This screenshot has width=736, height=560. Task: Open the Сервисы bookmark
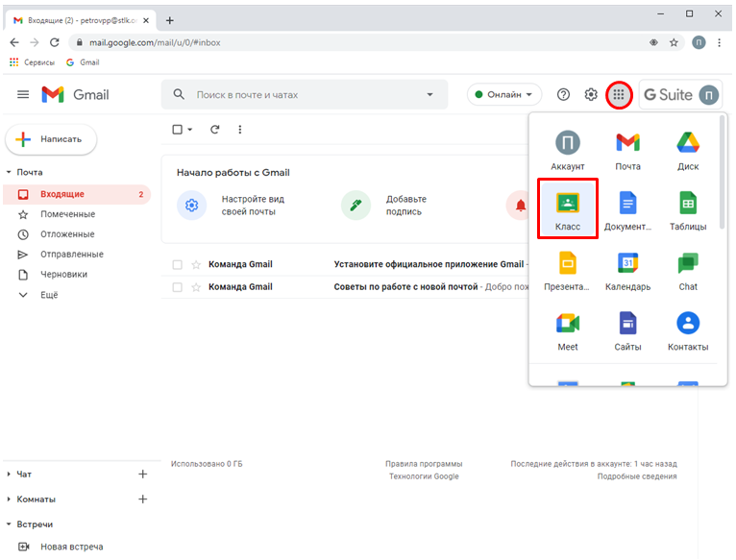(x=32, y=62)
